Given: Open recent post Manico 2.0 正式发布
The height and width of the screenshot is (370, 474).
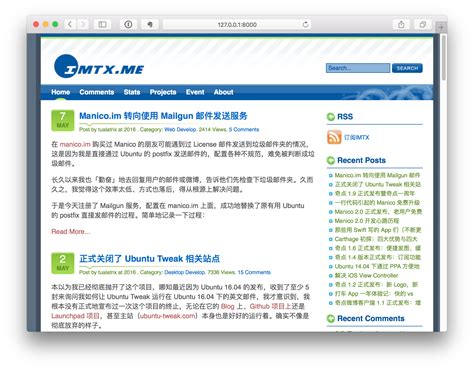Looking at the screenshot, I should coord(378,212).
